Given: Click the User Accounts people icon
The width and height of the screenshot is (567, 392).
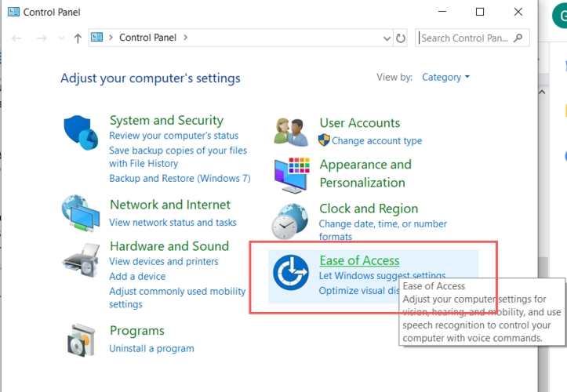Looking at the screenshot, I should click(x=291, y=132).
